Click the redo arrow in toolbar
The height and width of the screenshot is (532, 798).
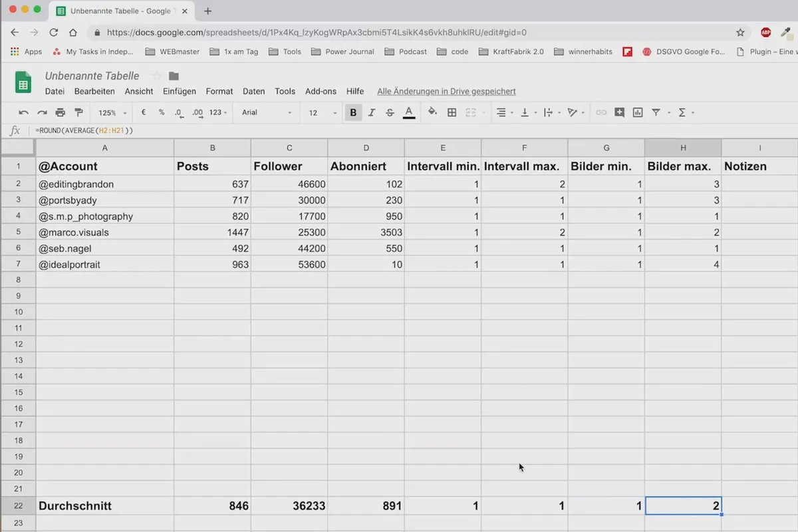[x=42, y=112]
